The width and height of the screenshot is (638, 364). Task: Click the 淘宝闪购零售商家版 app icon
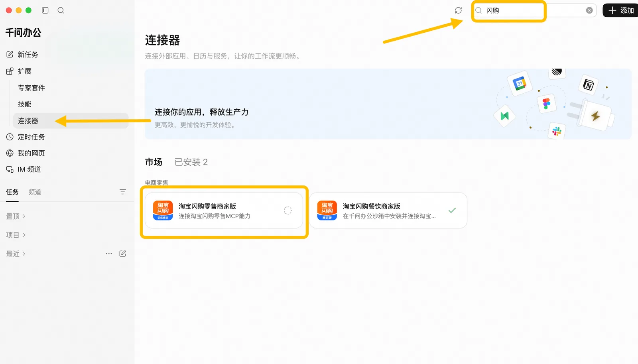(x=163, y=211)
